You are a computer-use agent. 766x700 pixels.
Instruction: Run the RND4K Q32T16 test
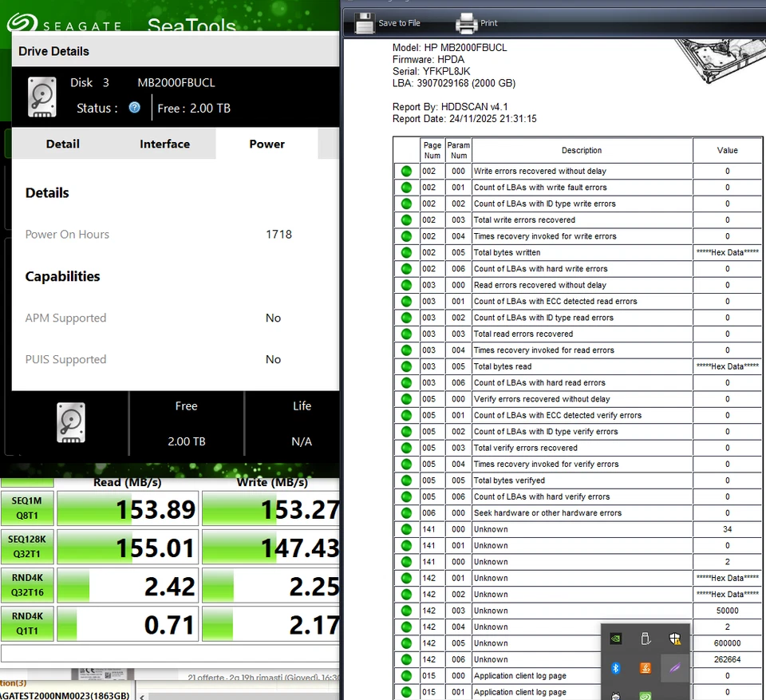27,585
